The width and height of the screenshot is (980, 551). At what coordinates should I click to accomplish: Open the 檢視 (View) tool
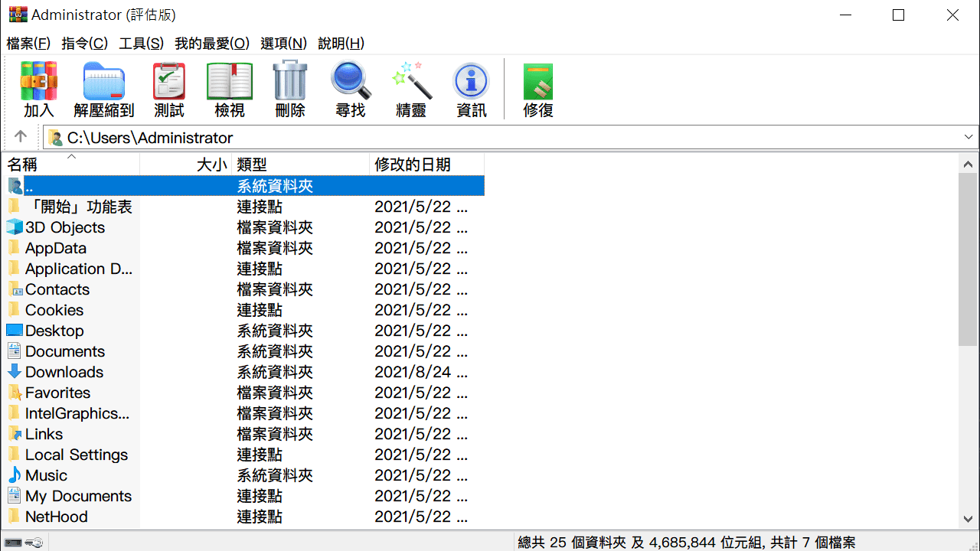229,88
